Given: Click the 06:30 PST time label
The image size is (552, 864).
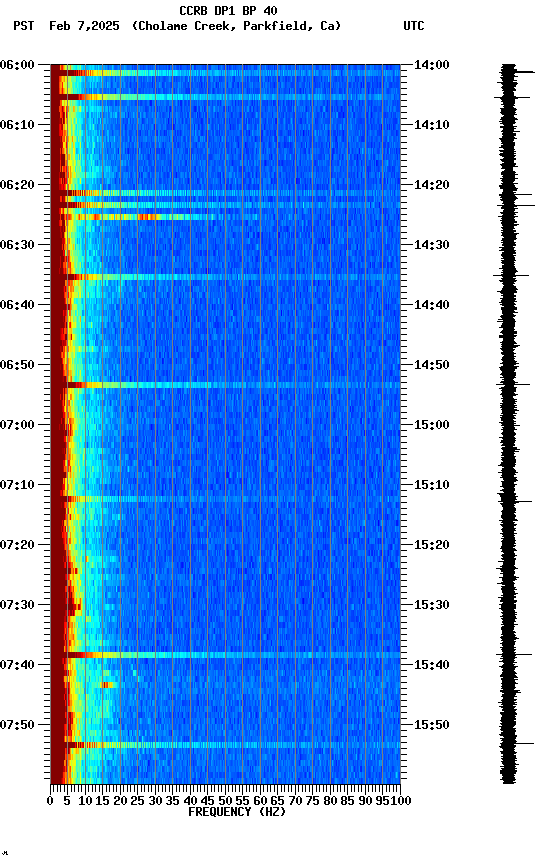Looking at the screenshot, I should [x=17, y=245].
